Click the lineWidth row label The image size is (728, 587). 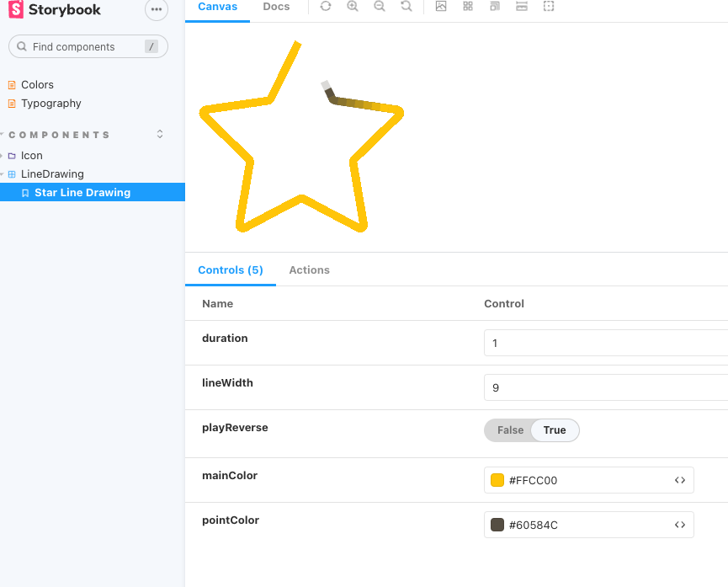pyautogui.click(x=227, y=382)
